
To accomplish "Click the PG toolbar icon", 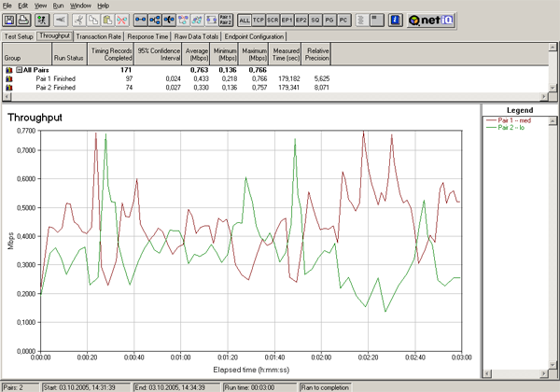I will click(x=329, y=20).
